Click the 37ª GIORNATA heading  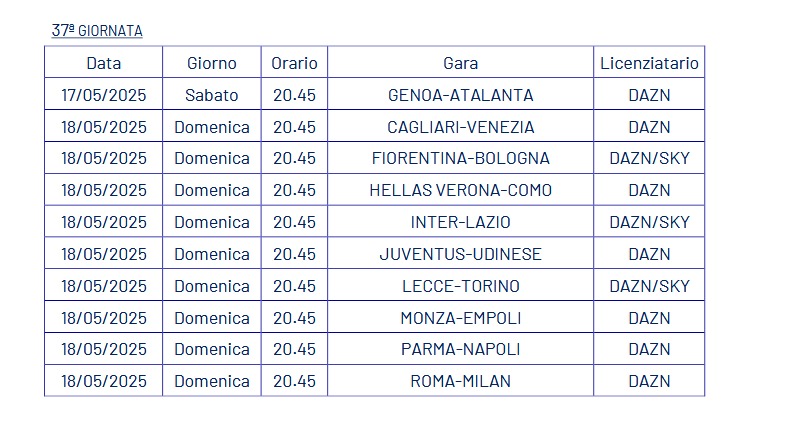click(97, 30)
